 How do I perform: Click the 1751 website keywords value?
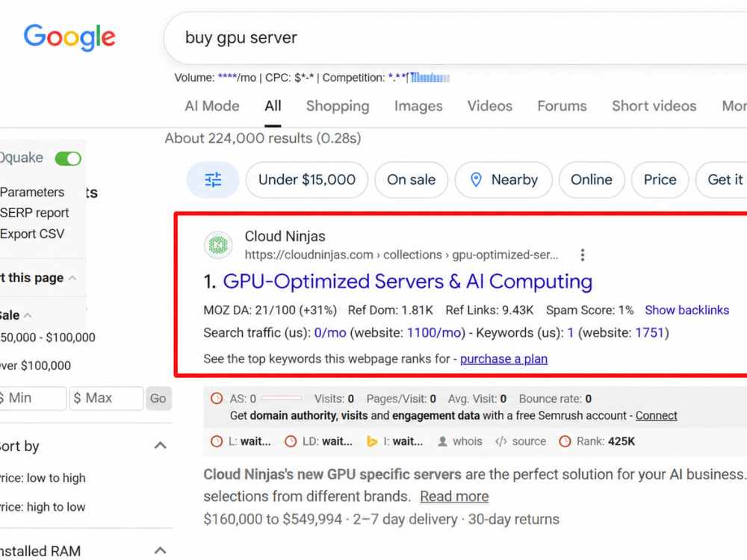tap(649, 332)
